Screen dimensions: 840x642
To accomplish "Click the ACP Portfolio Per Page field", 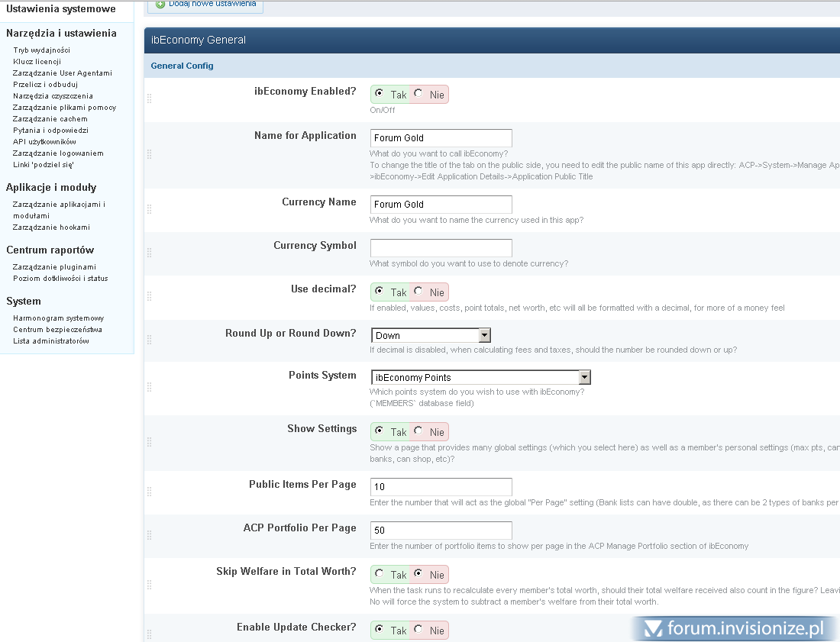I will (x=441, y=531).
